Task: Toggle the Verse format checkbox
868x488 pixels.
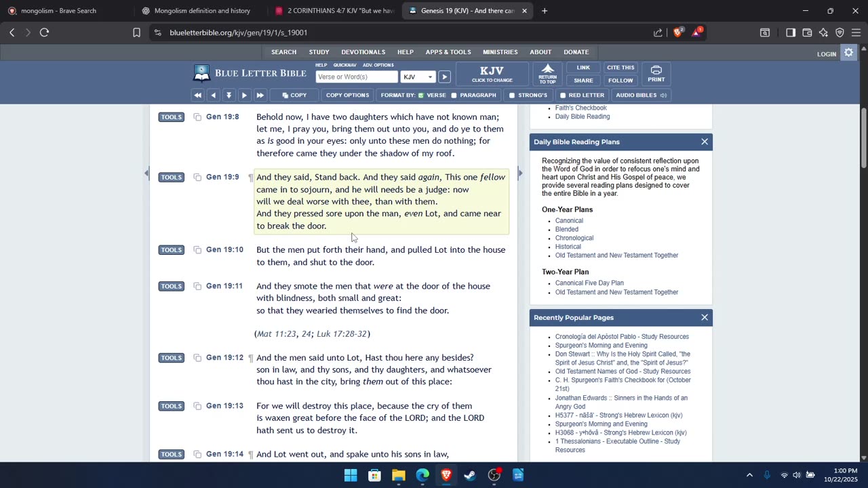Action: point(421,96)
